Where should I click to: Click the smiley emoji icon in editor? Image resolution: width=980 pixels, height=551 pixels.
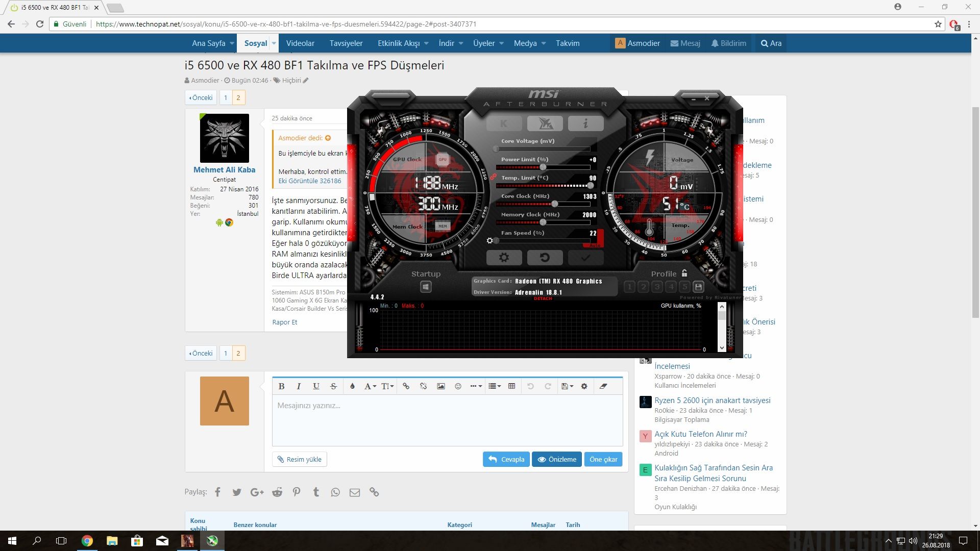click(458, 386)
